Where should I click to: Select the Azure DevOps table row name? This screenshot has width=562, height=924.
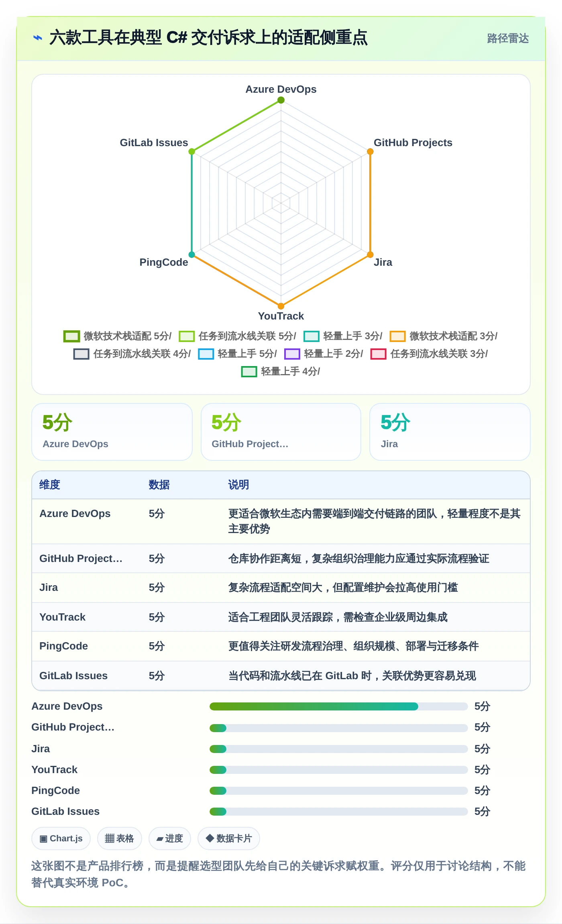tap(75, 514)
